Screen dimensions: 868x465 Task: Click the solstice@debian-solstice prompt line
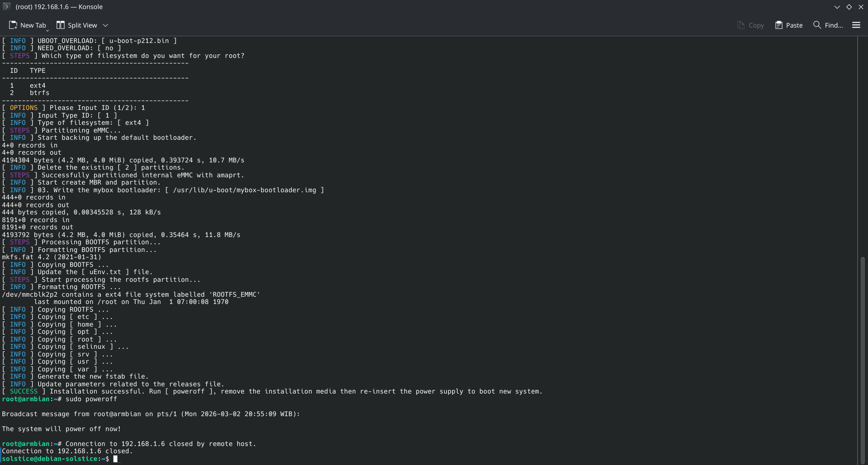pyautogui.click(x=55, y=459)
